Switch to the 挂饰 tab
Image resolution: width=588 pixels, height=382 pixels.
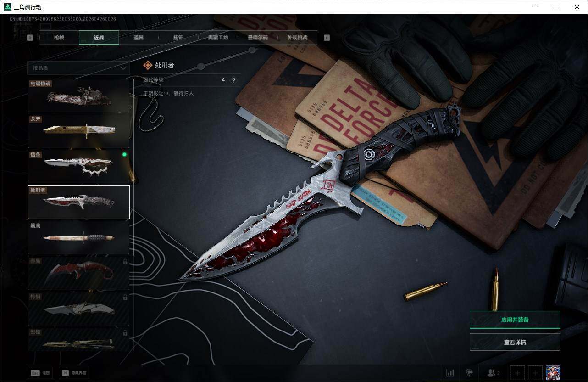178,38
